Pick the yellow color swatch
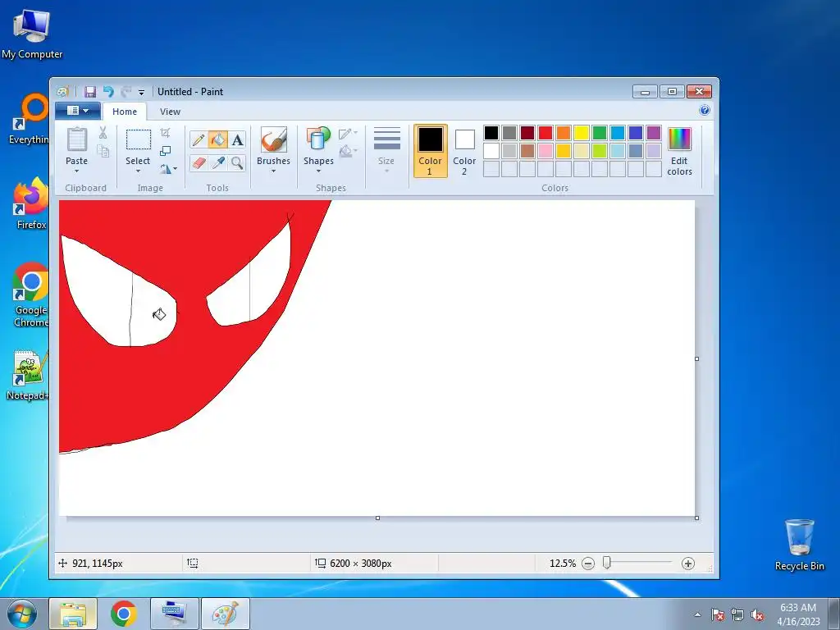840x630 pixels. coord(582,132)
